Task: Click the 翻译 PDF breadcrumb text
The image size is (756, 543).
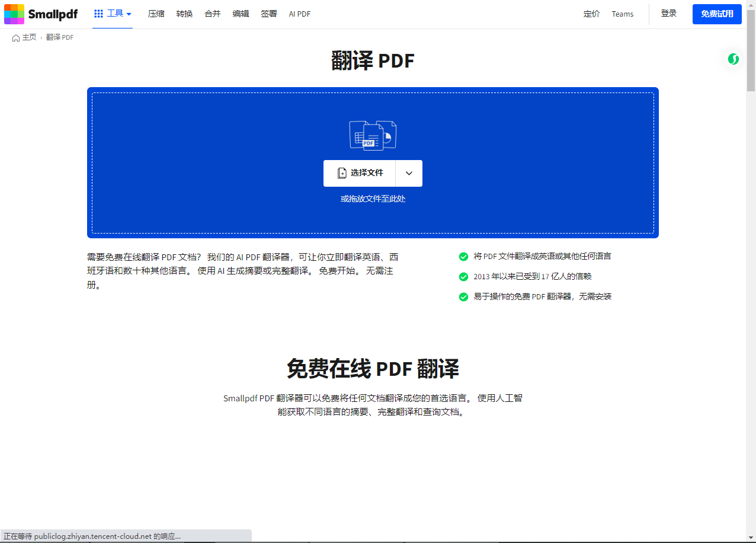Action: (x=60, y=37)
